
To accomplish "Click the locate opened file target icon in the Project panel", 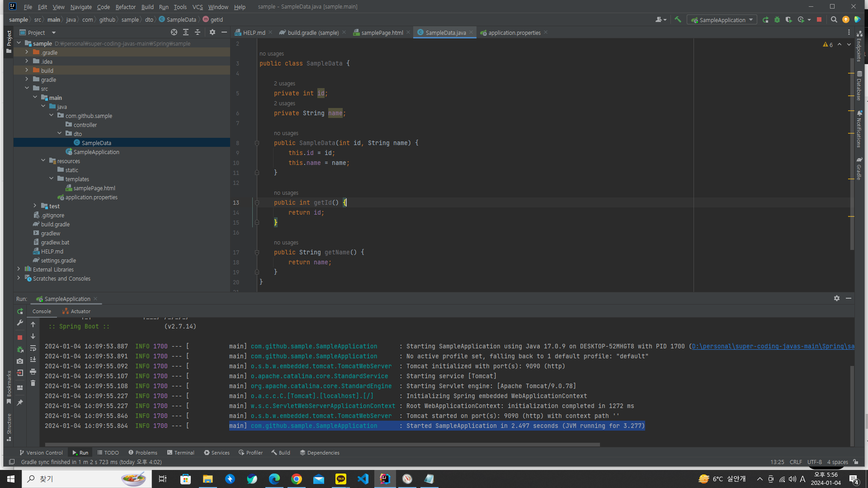I will click(174, 32).
